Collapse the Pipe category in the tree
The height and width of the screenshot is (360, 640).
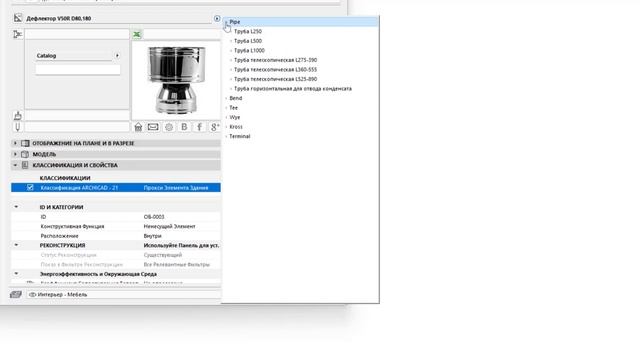tap(226, 22)
